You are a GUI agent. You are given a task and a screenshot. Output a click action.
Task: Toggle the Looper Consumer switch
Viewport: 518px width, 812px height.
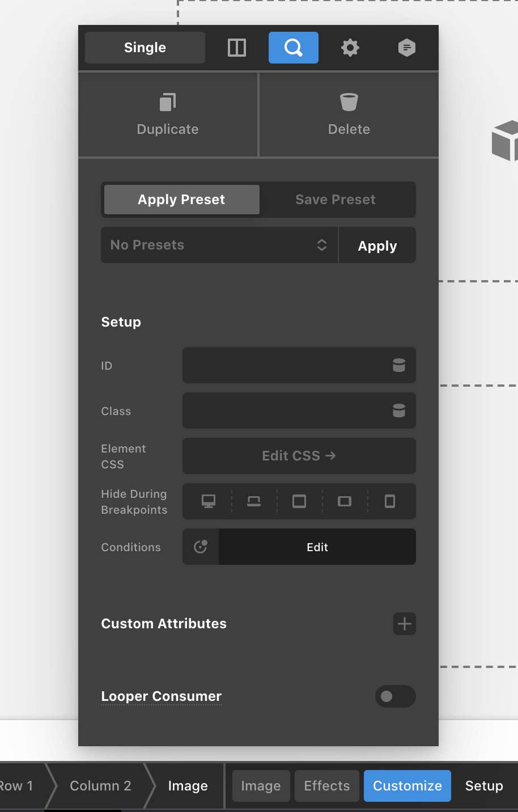[396, 696]
